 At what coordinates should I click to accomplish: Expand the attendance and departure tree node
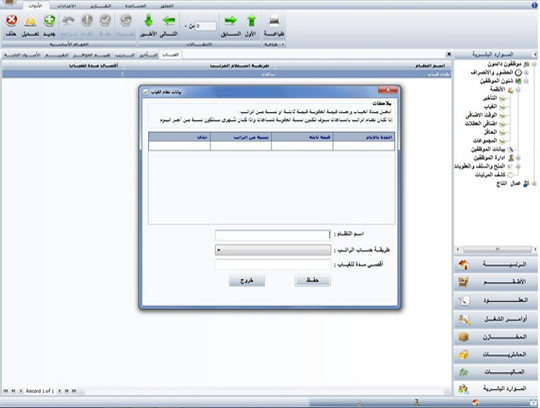pos(526,73)
